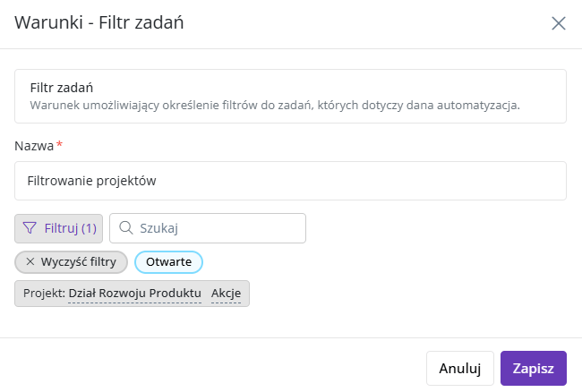Click the Nazwa field label

click(x=34, y=146)
